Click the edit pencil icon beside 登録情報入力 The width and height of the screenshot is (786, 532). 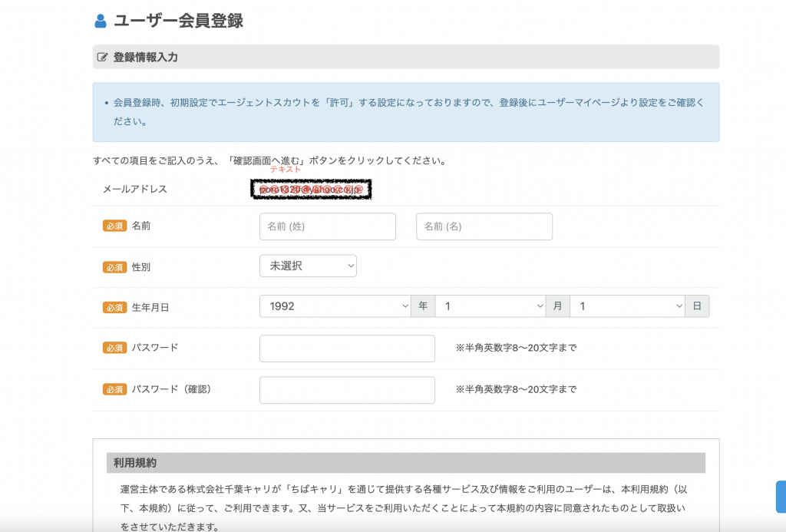pyautogui.click(x=102, y=57)
